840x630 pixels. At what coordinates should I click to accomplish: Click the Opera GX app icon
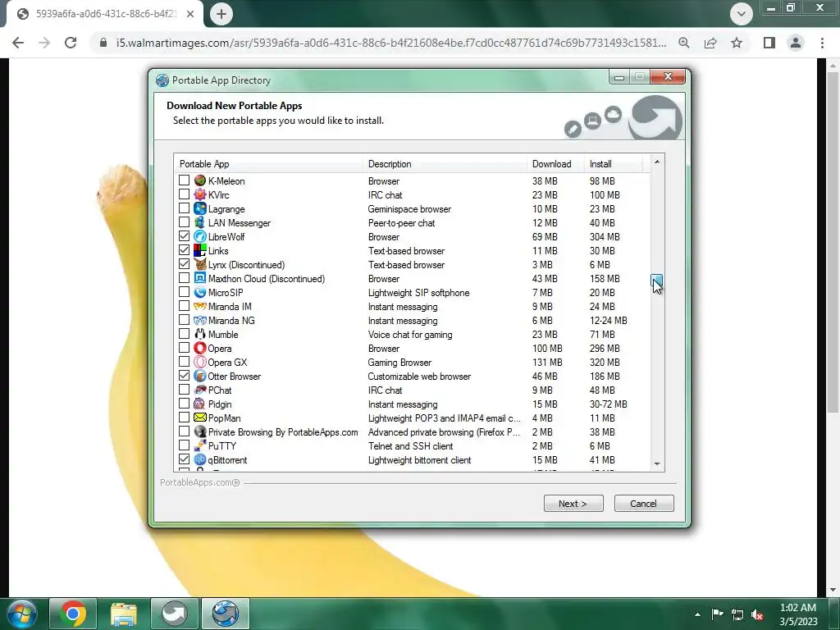200,362
